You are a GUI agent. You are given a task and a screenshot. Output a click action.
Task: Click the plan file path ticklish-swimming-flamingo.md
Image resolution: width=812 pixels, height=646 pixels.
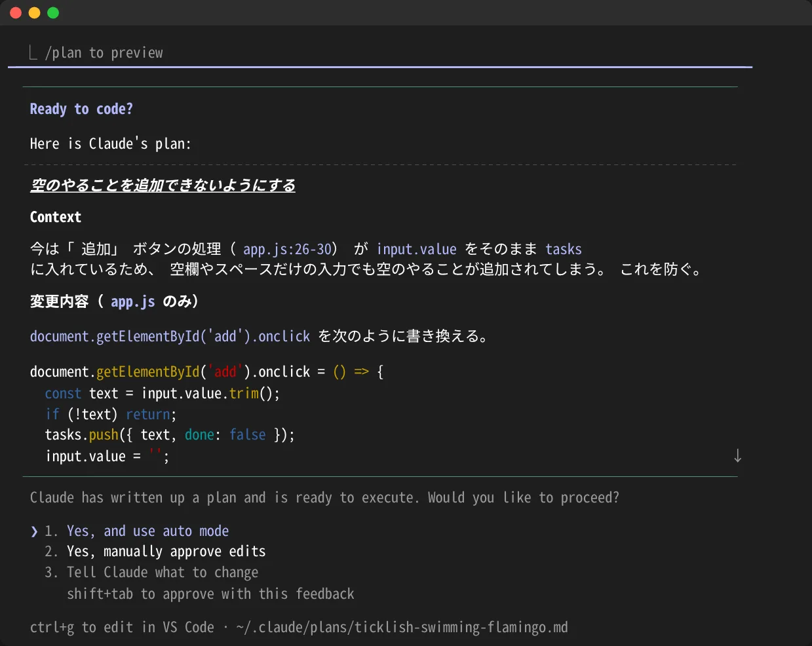[x=402, y=627]
